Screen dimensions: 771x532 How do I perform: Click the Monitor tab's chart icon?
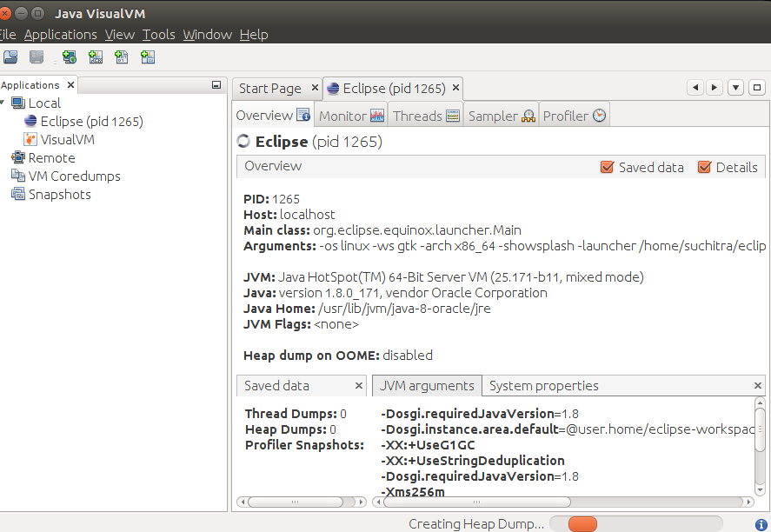tap(377, 116)
